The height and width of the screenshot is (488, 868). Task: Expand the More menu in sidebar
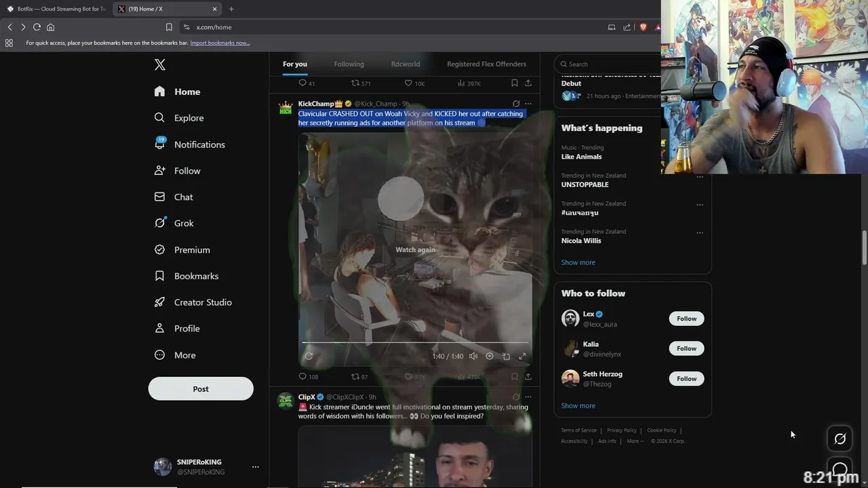(x=175, y=354)
